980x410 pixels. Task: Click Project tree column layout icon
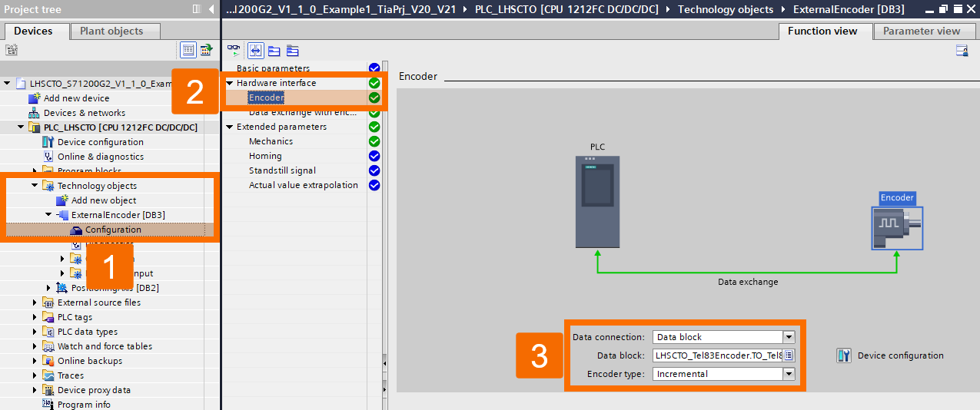pyautogui.click(x=196, y=9)
